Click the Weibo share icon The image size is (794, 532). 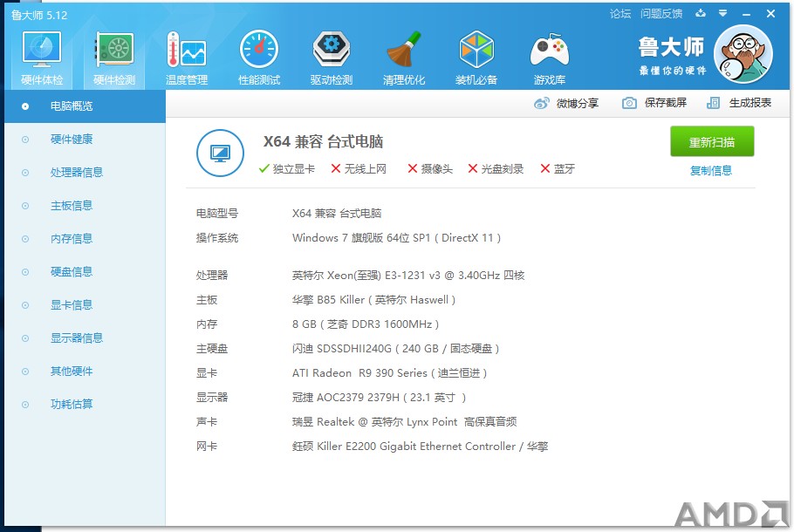(541, 103)
